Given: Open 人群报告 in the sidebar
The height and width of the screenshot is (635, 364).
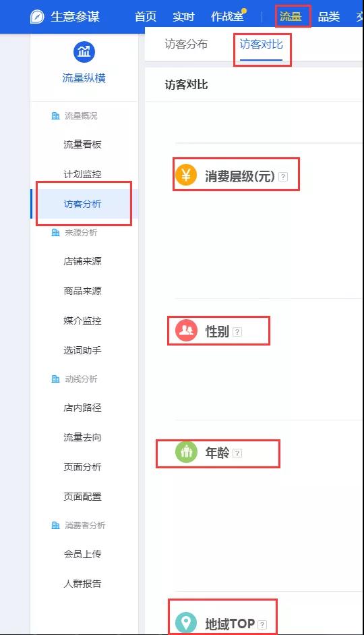Looking at the screenshot, I should (x=82, y=584).
